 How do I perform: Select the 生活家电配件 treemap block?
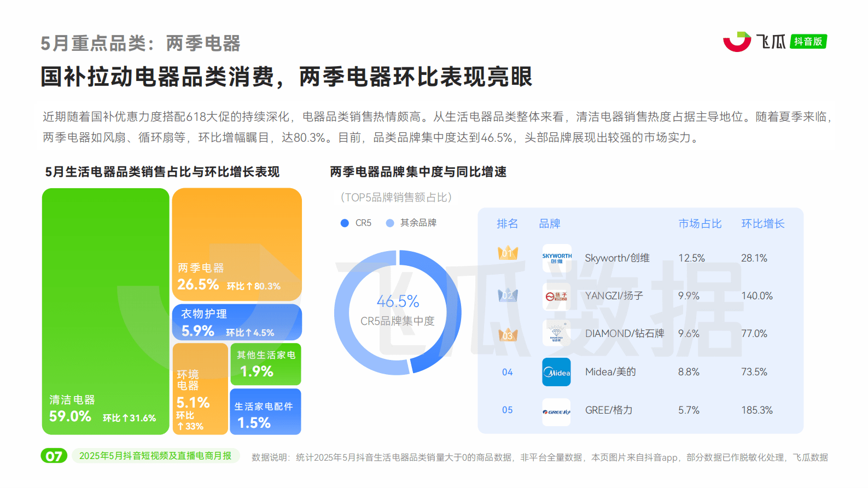click(x=266, y=411)
